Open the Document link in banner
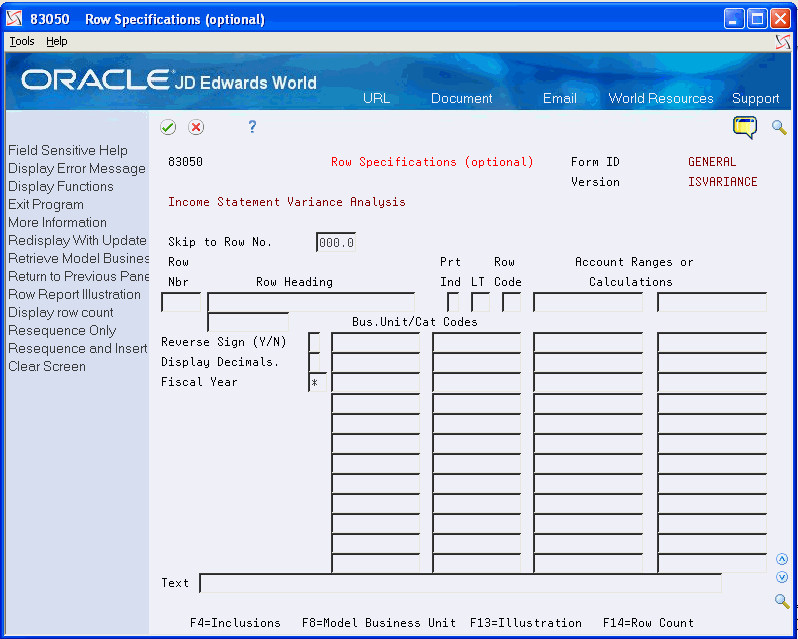The width and height of the screenshot is (798, 639). tap(462, 98)
